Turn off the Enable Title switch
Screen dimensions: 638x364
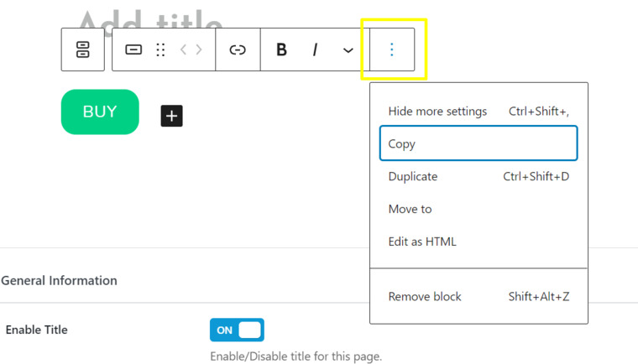pyautogui.click(x=237, y=330)
